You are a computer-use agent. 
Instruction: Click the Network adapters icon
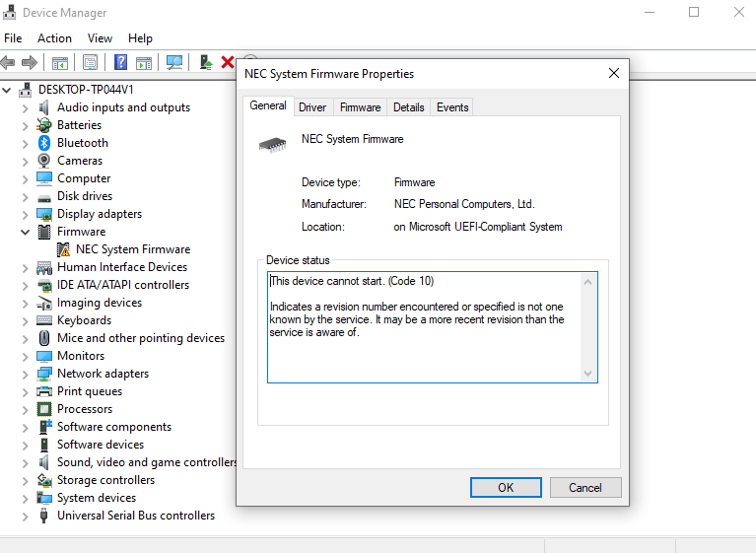(x=44, y=374)
